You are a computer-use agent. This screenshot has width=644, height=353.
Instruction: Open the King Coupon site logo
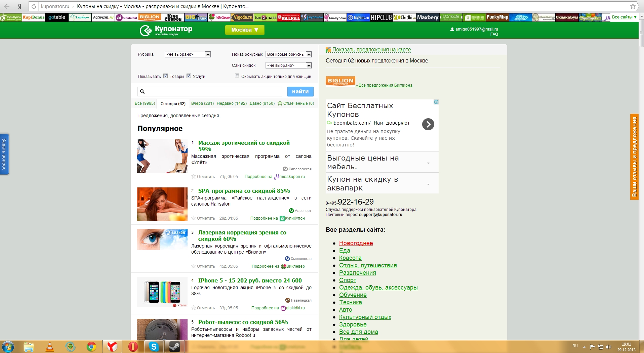pos(173,17)
